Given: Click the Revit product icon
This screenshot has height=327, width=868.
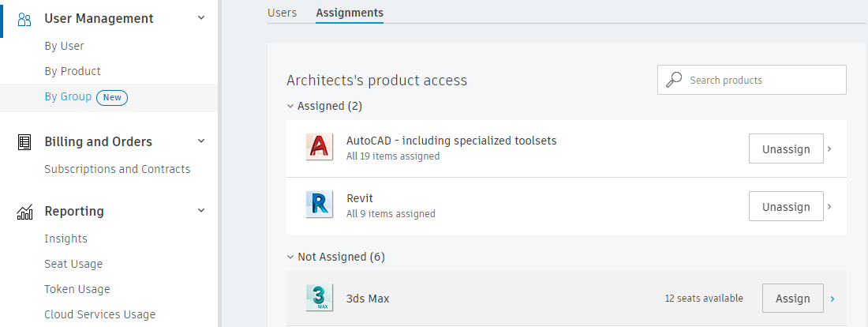Looking at the screenshot, I should point(320,205).
